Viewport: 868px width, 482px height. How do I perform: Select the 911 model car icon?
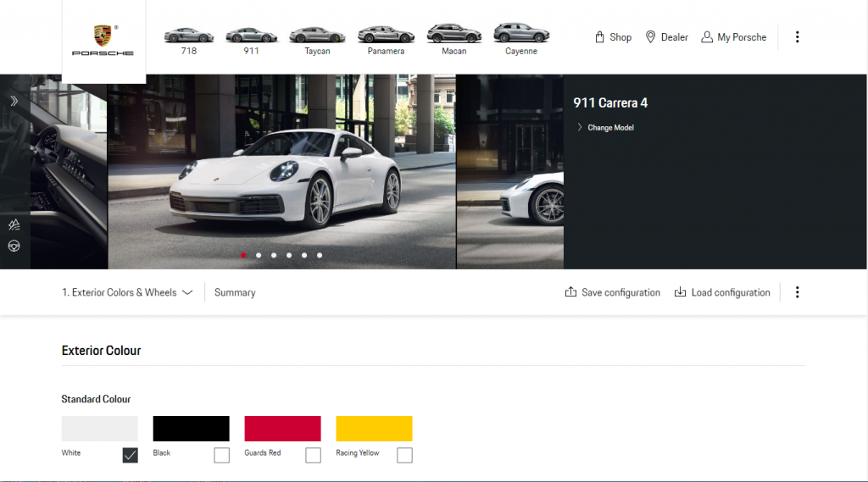(251, 36)
